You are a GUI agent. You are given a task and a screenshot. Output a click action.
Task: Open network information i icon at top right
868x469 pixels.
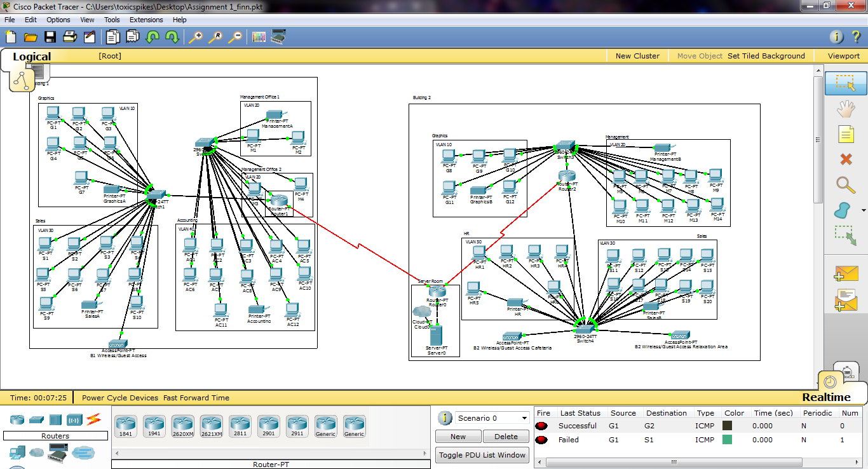837,37
